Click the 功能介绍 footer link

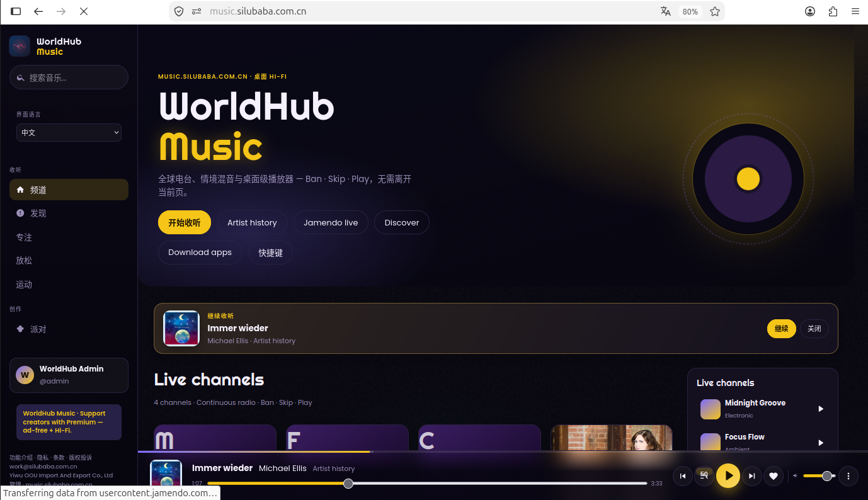pyautogui.click(x=21, y=458)
